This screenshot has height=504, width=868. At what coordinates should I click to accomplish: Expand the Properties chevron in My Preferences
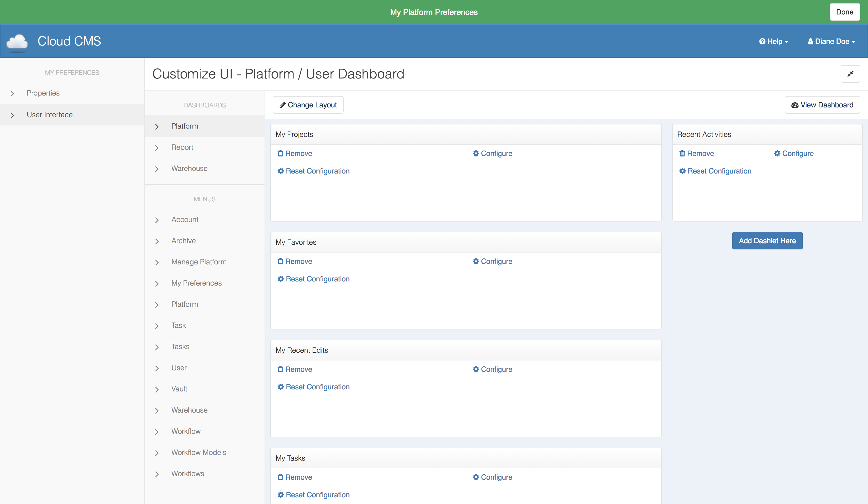12,93
